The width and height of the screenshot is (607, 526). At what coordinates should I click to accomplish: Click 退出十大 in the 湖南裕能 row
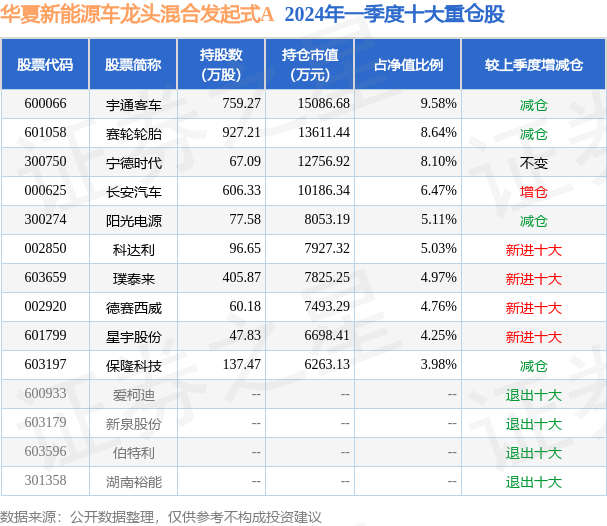[533, 482]
